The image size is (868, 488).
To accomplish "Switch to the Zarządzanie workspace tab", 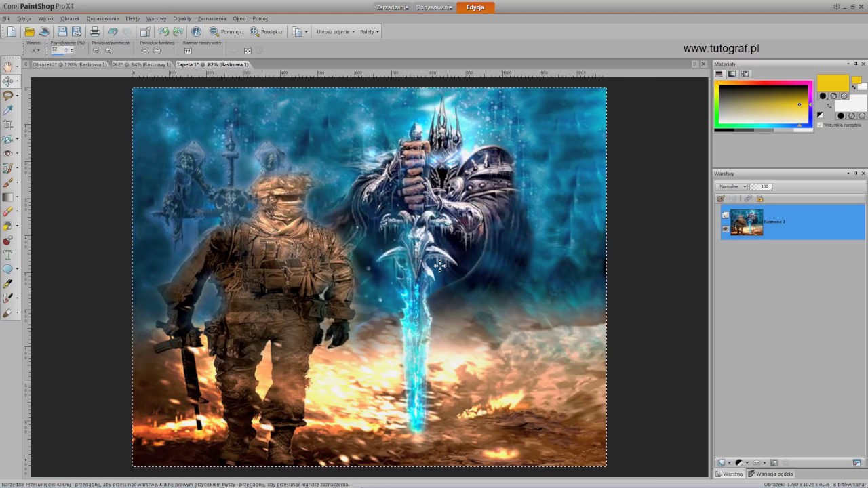I will [393, 7].
